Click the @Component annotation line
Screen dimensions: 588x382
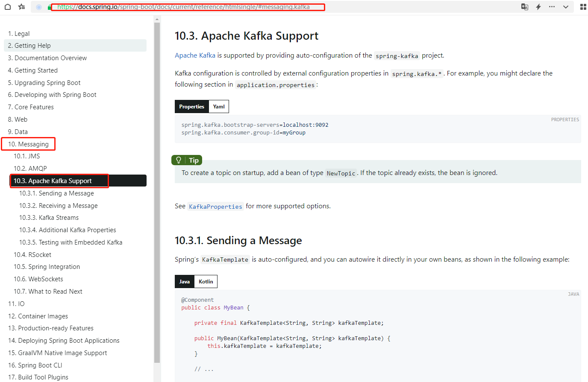pyautogui.click(x=197, y=300)
